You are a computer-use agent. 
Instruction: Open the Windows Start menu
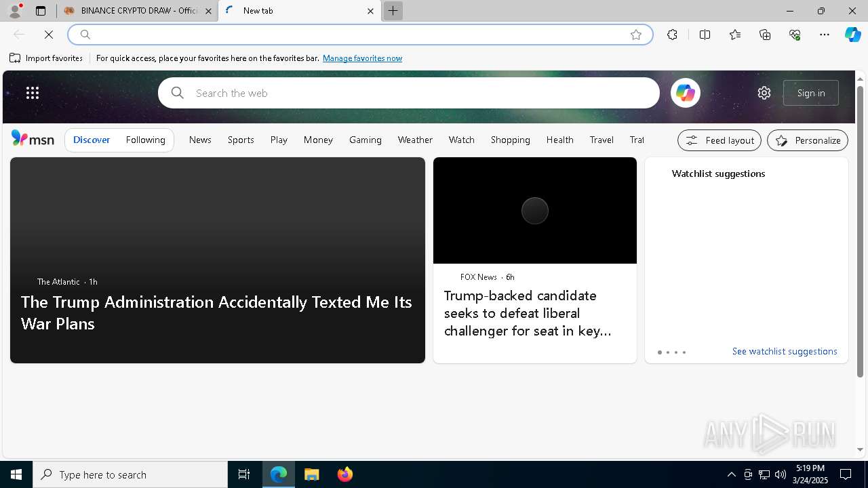(16, 474)
